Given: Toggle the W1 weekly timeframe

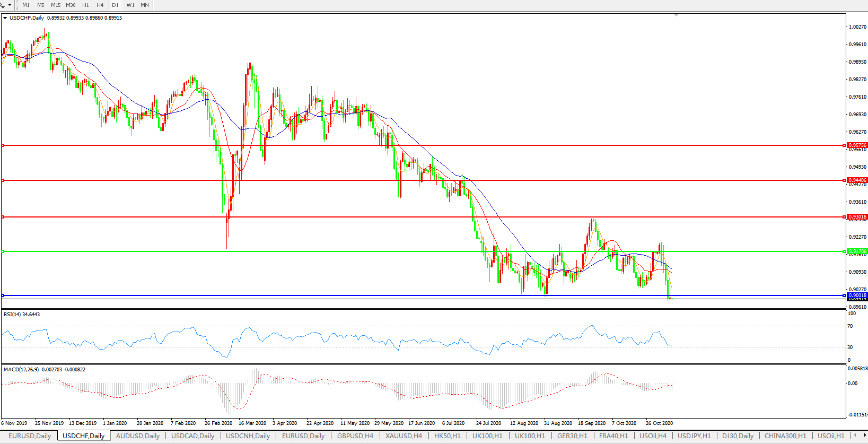Looking at the screenshot, I should [130, 5].
